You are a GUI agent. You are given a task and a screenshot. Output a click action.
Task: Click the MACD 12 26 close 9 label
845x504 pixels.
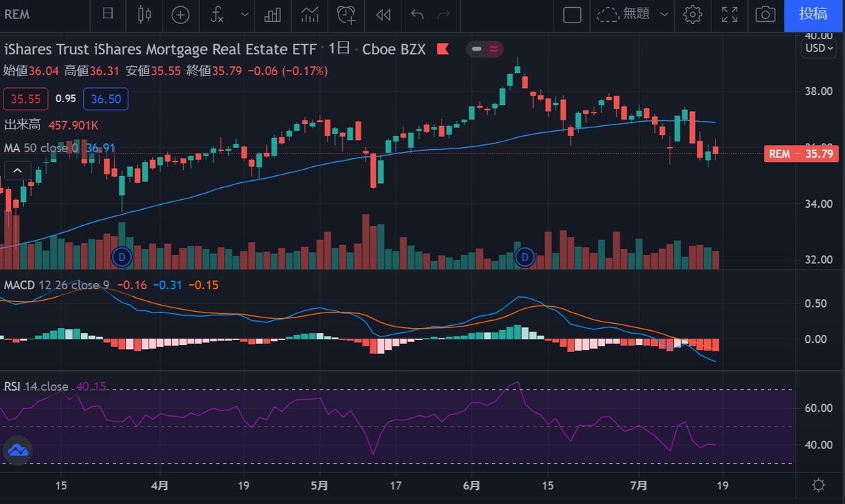[56, 285]
